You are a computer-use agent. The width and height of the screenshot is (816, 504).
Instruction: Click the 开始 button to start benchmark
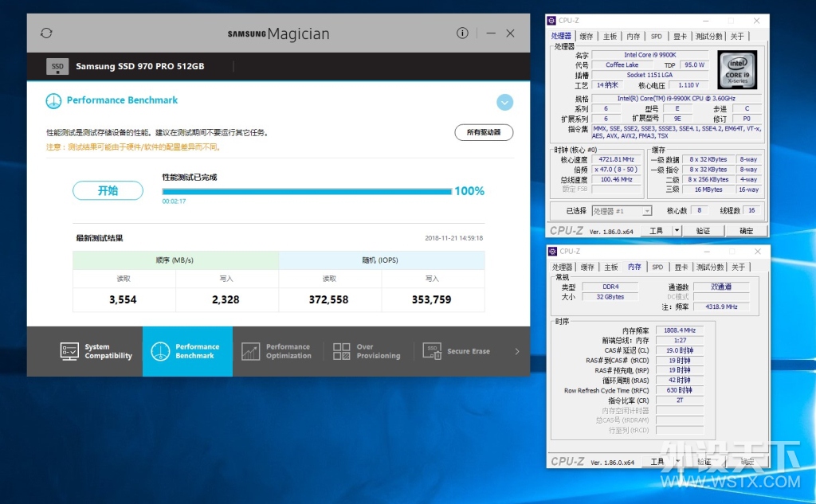(x=108, y=191)
